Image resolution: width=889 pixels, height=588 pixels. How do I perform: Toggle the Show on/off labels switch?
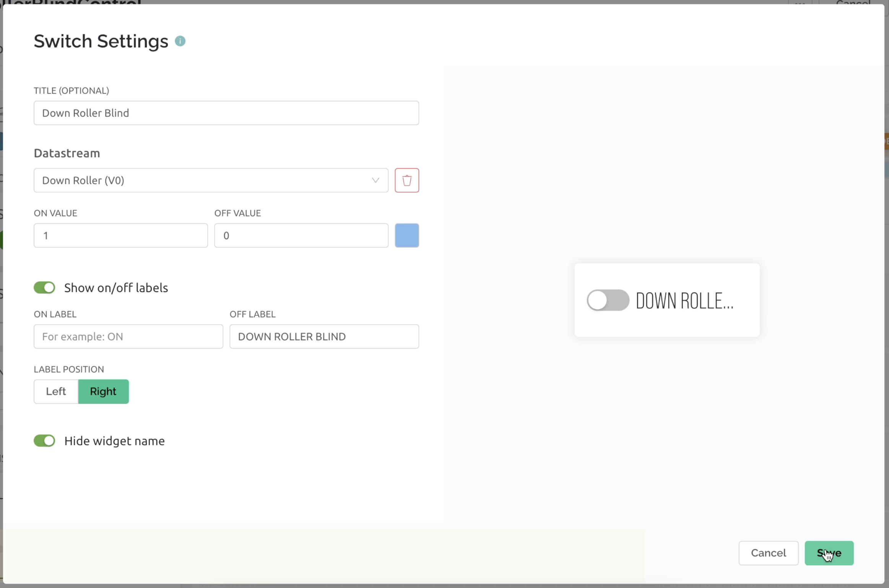click(x=44, y=288)
